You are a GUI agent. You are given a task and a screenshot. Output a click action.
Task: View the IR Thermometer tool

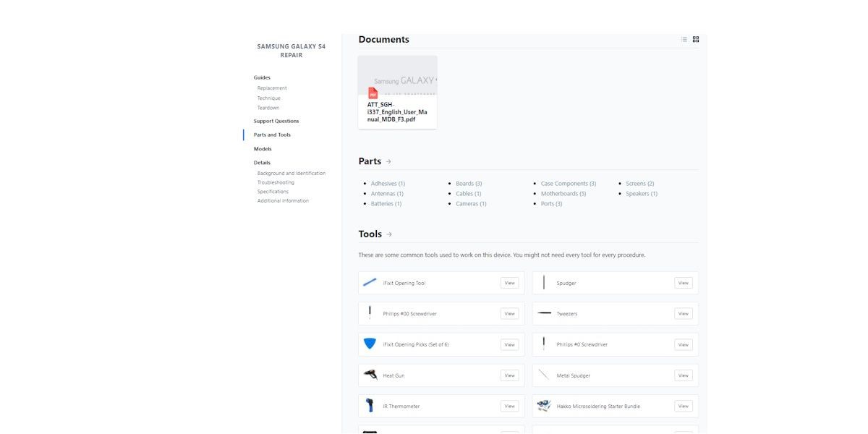pos(510,406)
